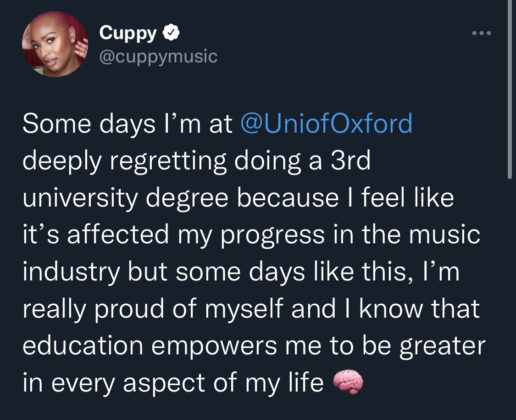Click the Cuppy display name

coord(128,33)
